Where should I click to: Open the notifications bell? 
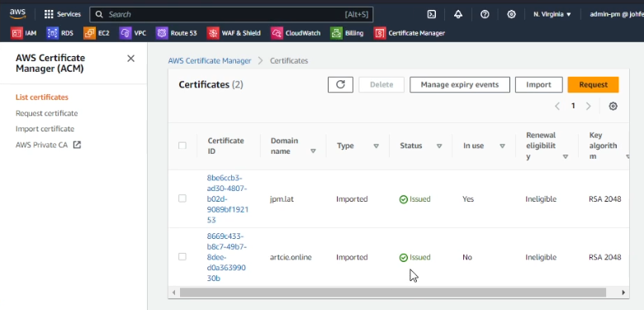tap(458, 14)
